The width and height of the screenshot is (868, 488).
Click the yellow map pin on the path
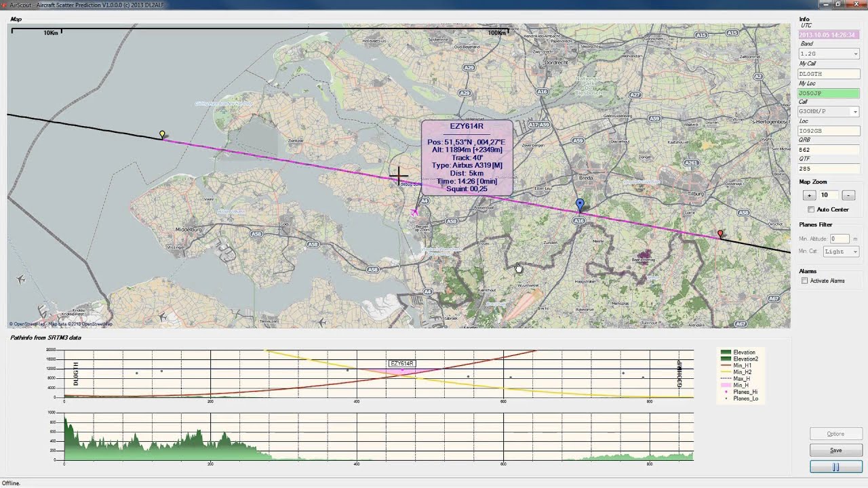coord(162,134)
